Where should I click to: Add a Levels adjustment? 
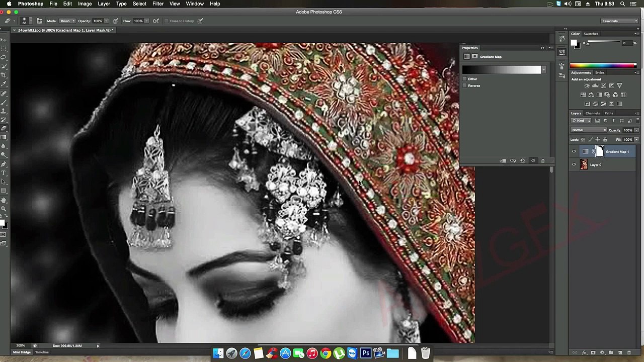(x=595, y=85)
